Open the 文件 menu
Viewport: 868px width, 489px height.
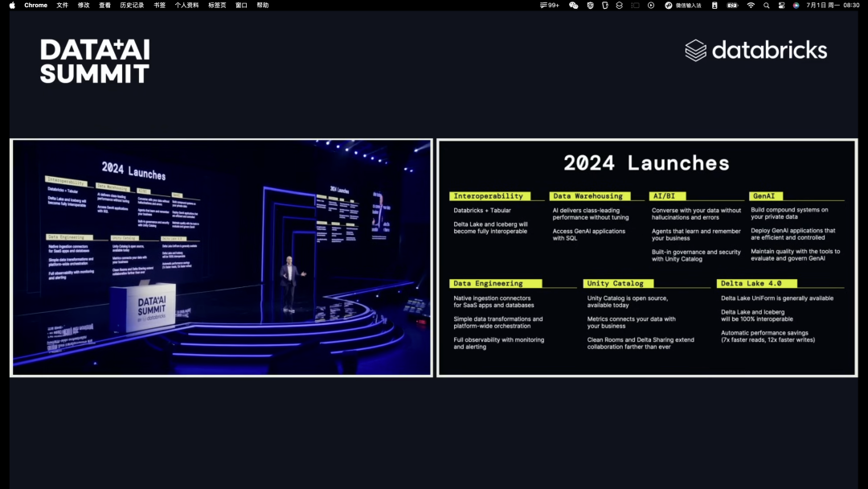coord(63,5)
